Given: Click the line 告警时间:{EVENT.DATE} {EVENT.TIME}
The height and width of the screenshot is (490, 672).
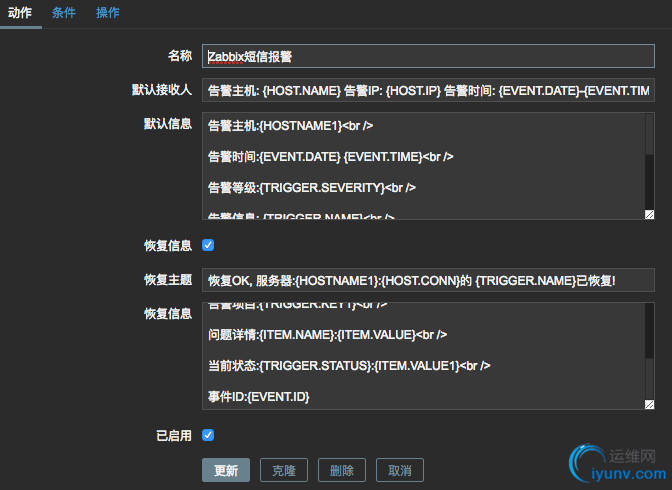Looking at the screenshot, I should [x=330, y=157].
